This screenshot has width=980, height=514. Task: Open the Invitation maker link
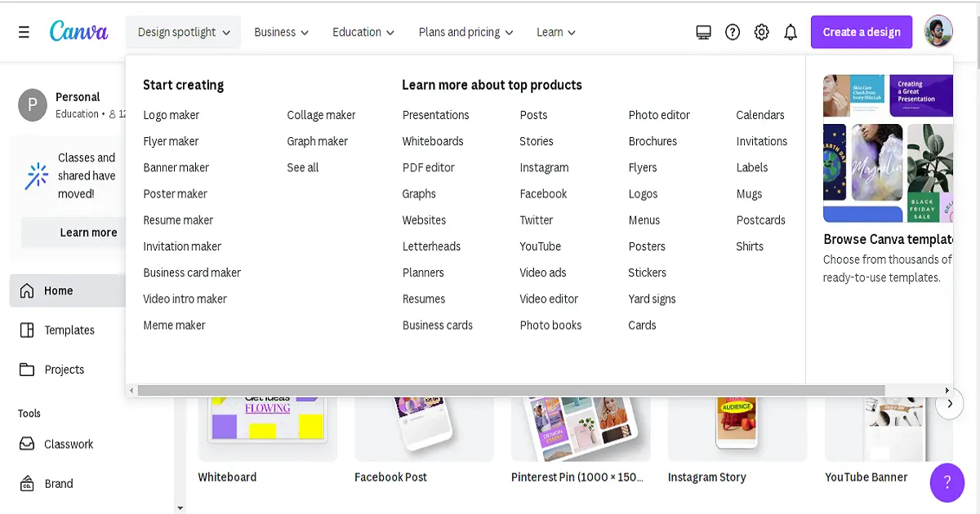coord(182,246)
